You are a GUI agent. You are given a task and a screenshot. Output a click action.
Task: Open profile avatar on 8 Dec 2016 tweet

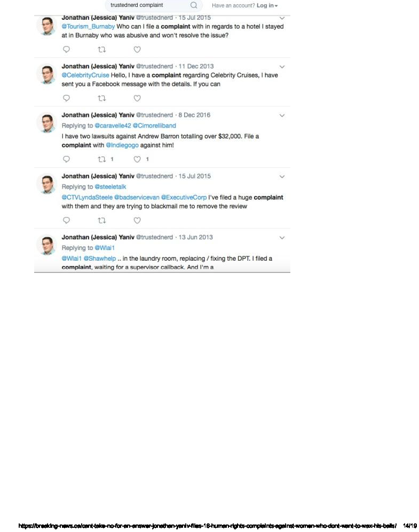(x=47, y=123)
